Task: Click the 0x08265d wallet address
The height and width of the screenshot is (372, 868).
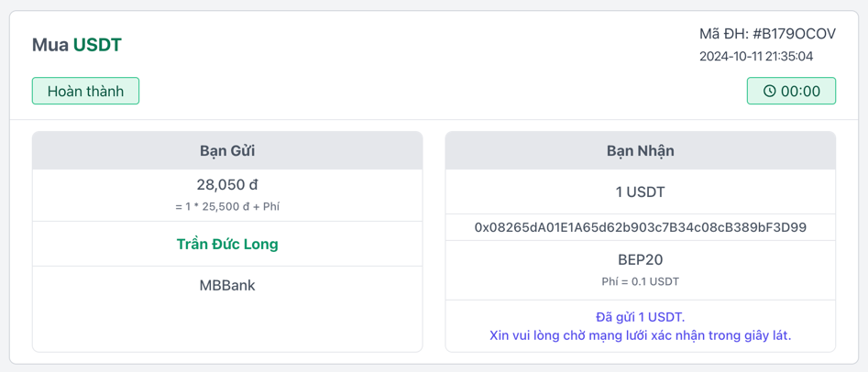Action: tap(640, 227)
